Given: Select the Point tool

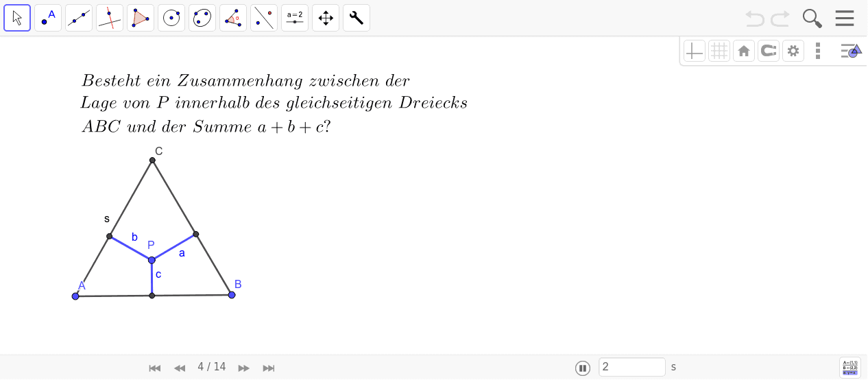Looking at the screenshot, I should coord(48,18).
